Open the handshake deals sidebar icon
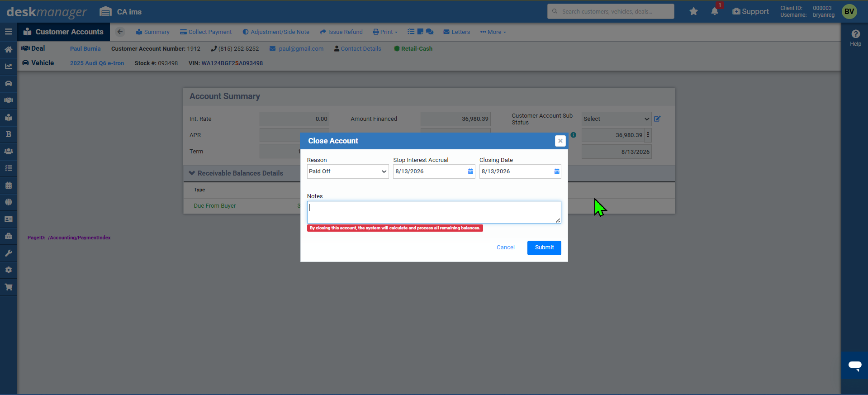This screenshot has height=395, width=868. [8, 100]
